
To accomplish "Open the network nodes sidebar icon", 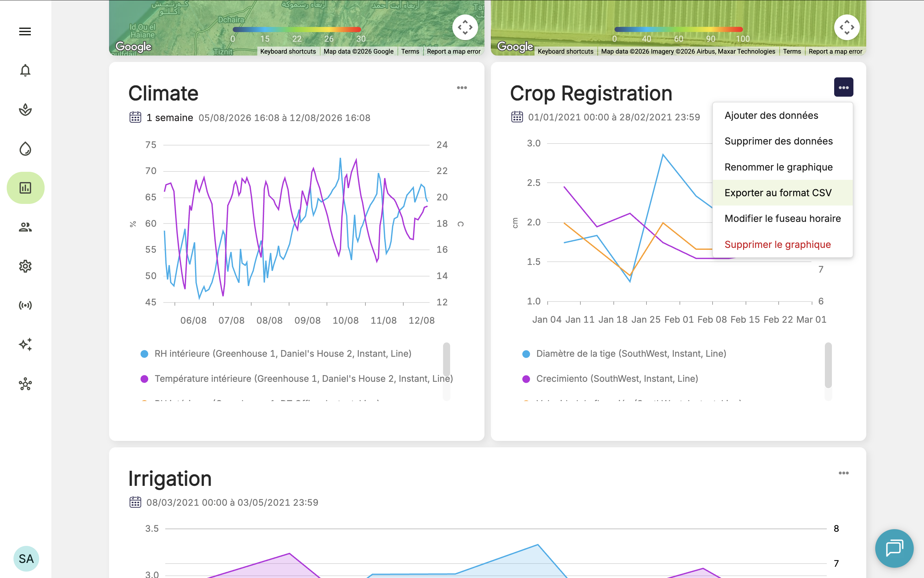I will coord(25,384).
